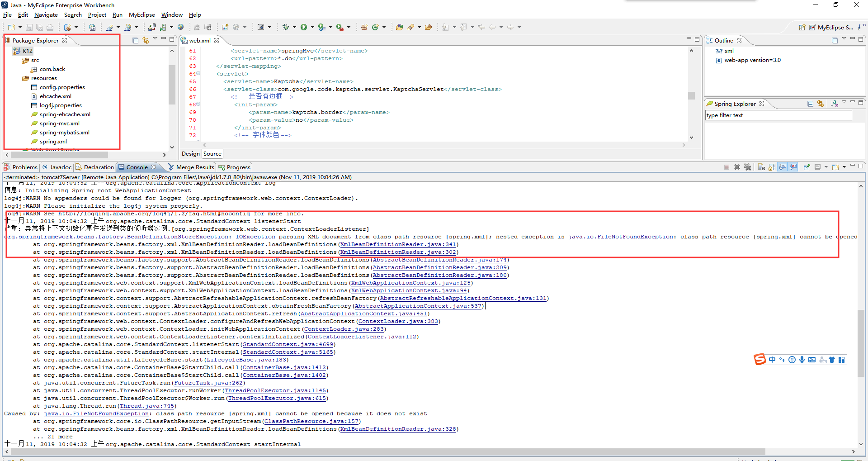Switch to the Problems tab

(x=21, y=167)
